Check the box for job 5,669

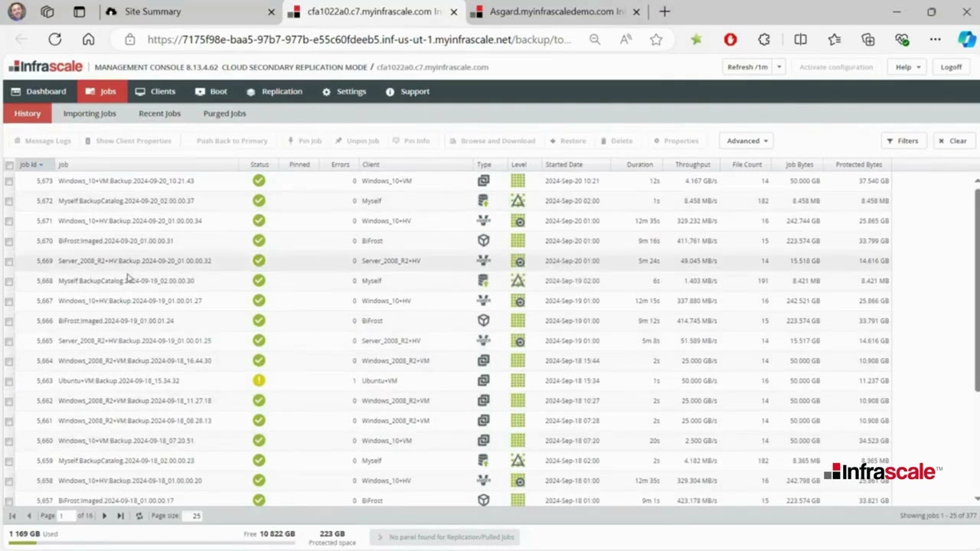pyautogui.click(x=9, y=261)
